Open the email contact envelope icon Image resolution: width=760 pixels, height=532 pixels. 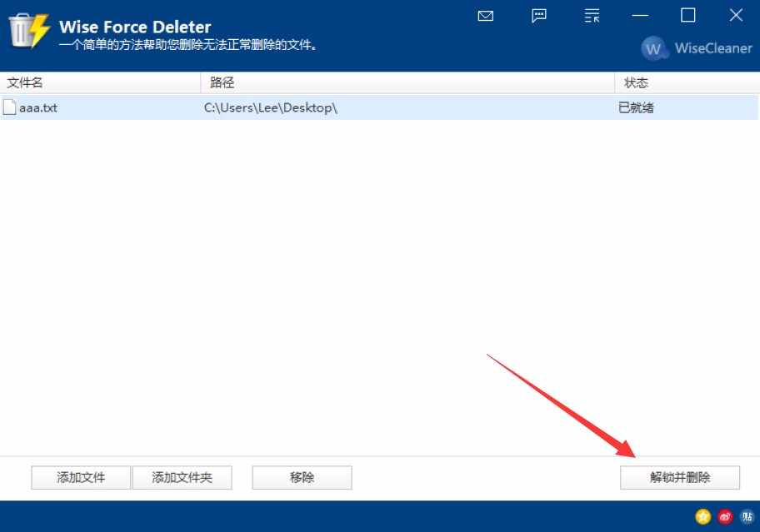(x=485, y=16)
